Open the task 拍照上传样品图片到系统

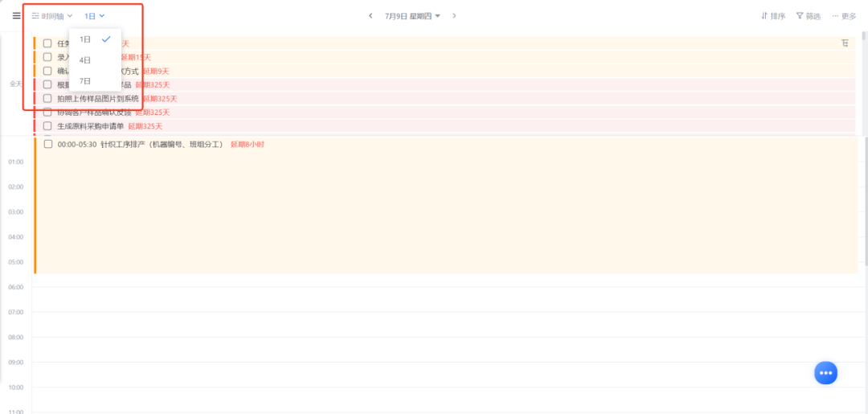pos(98,99)
